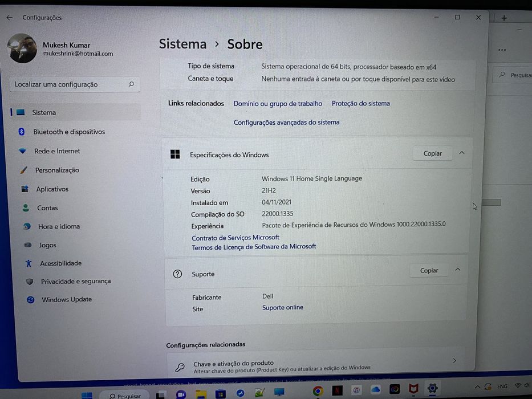Viewport: 532px width, 399px height.
Task: Click the key icon for Chave e ativação
Action: click(180, 367)
